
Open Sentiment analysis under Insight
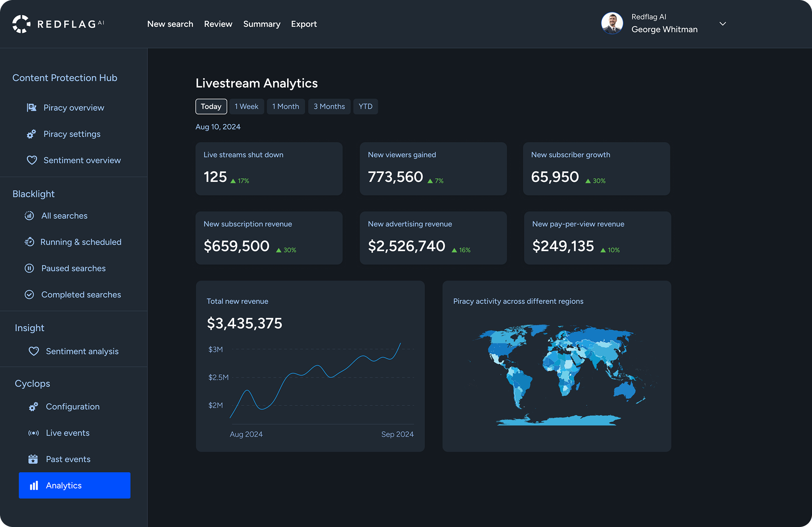click(82, 351)
